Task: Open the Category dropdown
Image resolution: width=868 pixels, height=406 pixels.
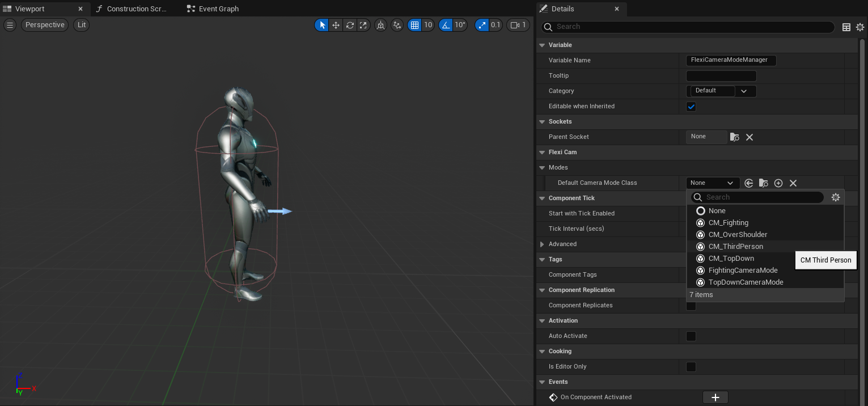Action: tap(744, 91)
